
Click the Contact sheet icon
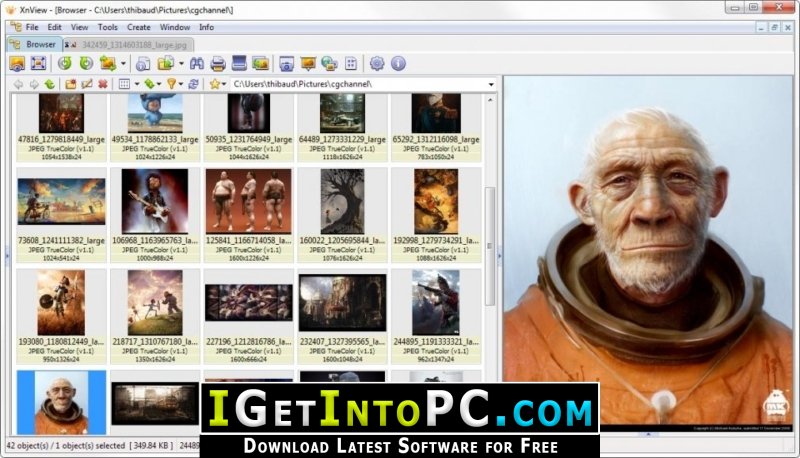click(x=351, y=64)
